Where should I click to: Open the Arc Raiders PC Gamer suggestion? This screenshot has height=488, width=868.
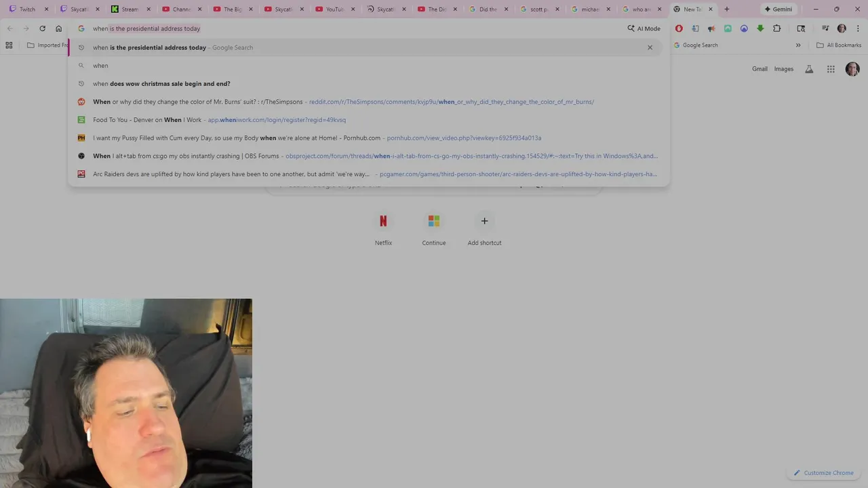(369, 174)
